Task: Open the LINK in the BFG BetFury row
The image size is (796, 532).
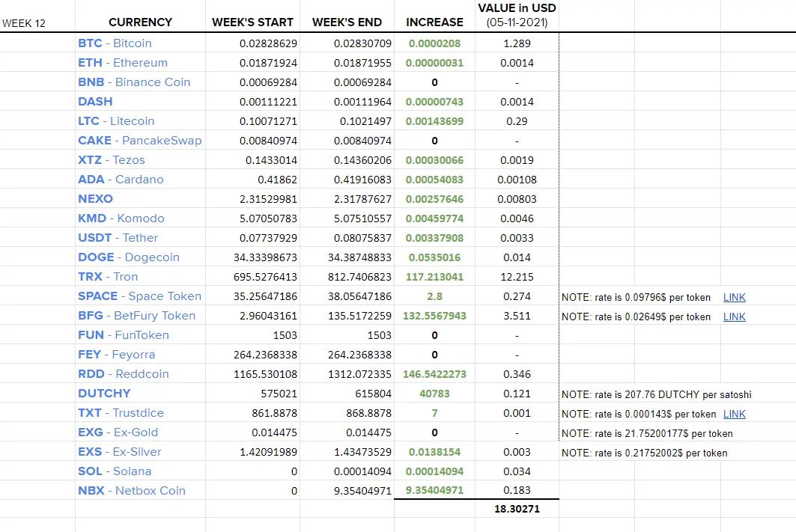Action: tap(734, 317)
